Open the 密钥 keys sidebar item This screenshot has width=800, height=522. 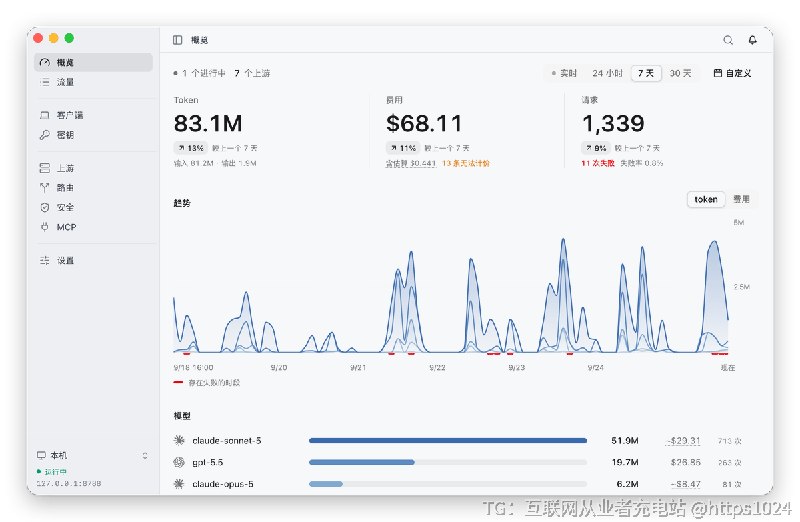click(93, 135)
